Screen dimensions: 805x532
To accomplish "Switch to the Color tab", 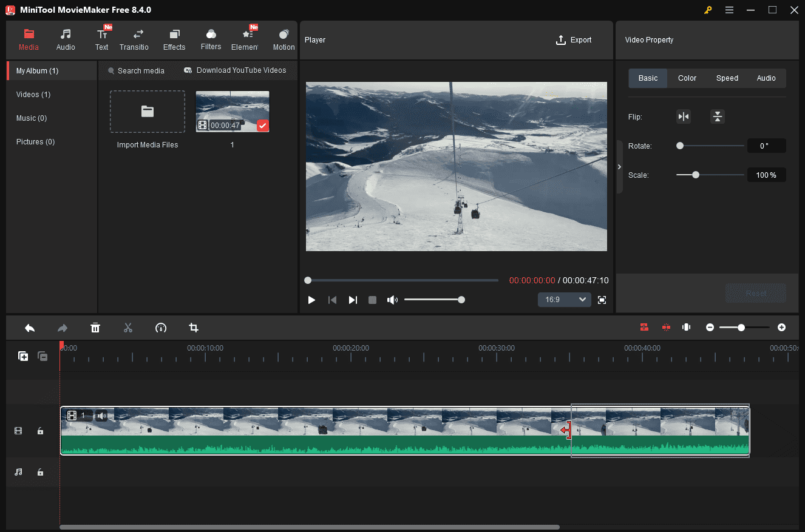I will click(x=687, y=78).
